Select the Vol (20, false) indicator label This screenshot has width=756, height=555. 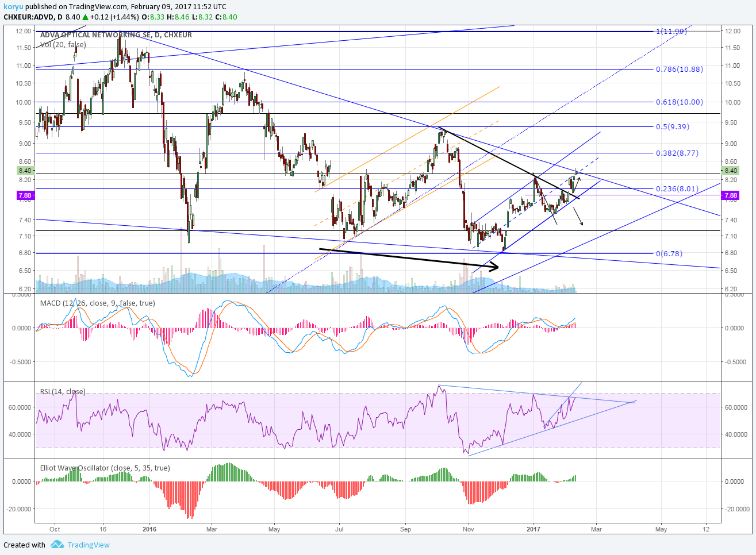[63, 44]
